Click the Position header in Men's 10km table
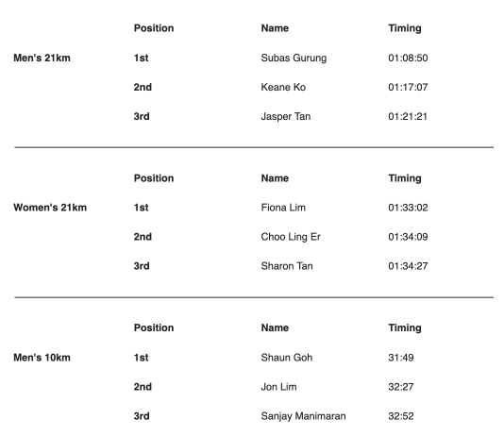 [154, 327]
